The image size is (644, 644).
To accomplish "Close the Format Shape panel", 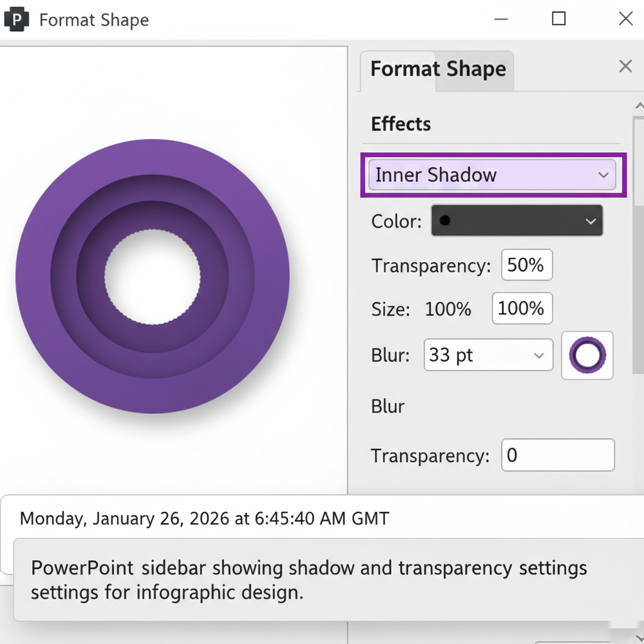I will coord(625,66).
